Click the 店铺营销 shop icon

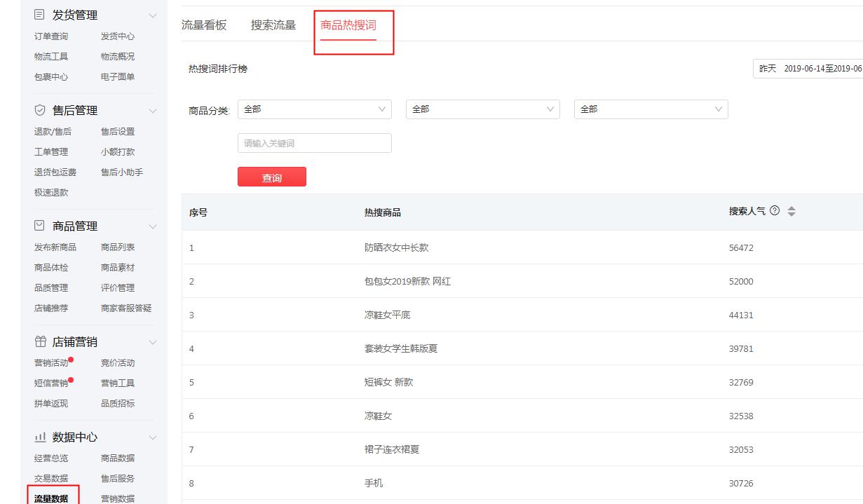(40, 341)
